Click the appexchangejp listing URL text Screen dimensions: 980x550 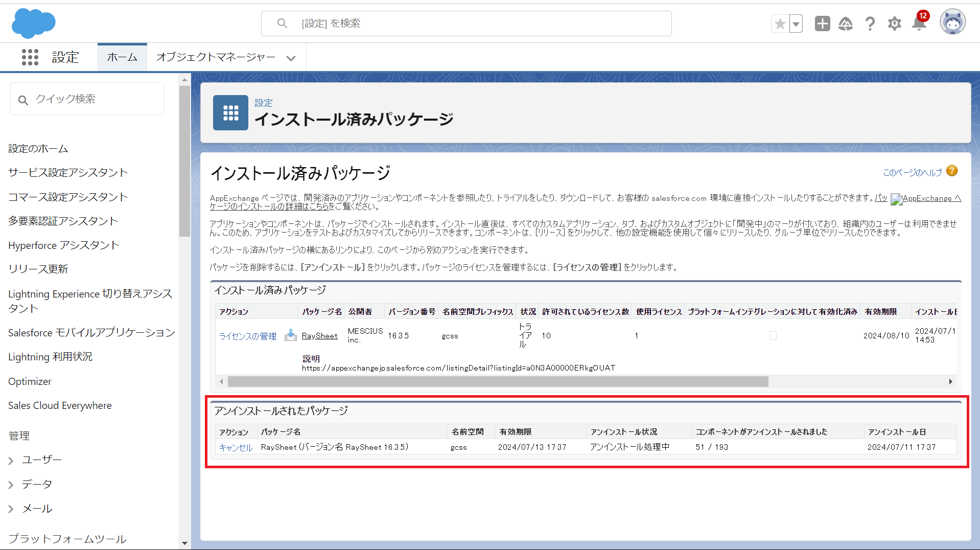pos(458,368)
